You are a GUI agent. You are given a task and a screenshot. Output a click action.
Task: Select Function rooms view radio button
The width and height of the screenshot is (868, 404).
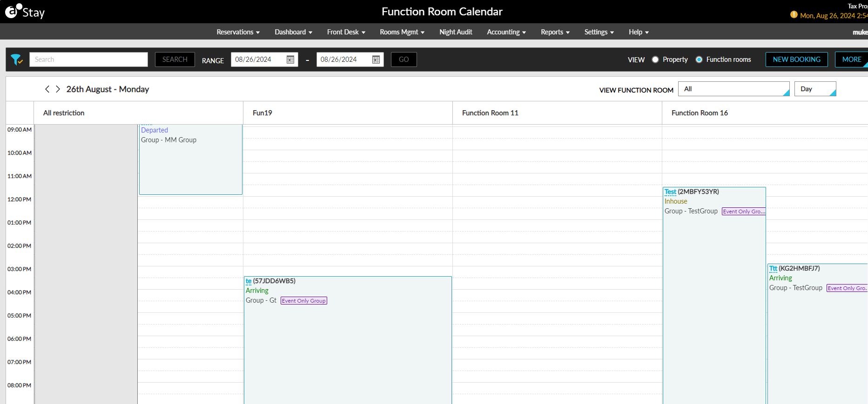(x=699, y=60)
